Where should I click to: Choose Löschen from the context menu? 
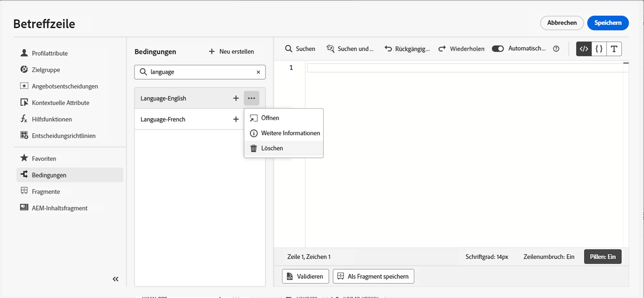click(x=272, y=148)
